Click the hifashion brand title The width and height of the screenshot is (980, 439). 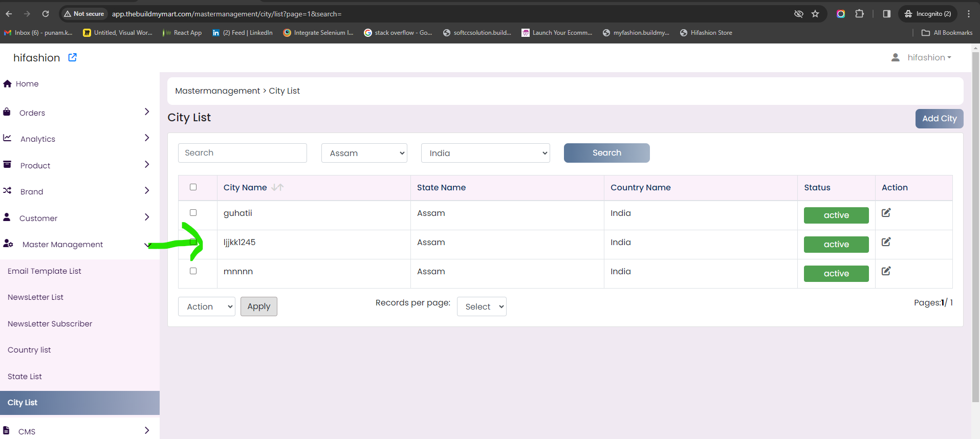coord(37,58)
